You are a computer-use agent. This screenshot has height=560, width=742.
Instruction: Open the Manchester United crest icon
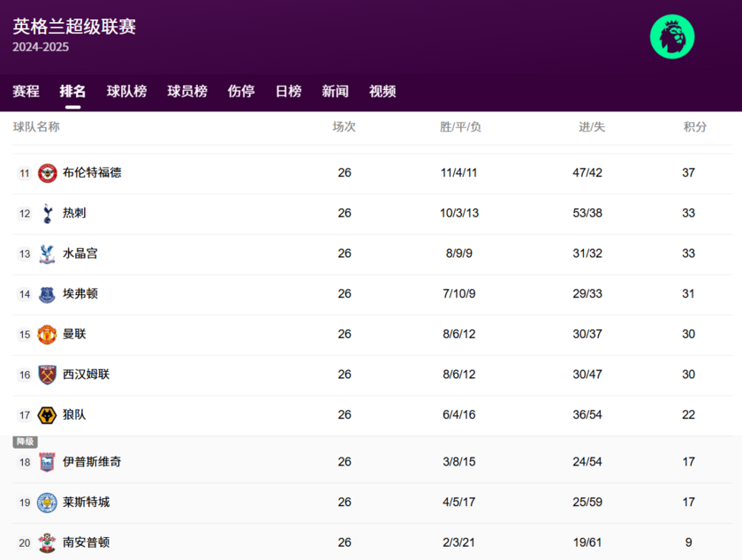pos(47,334)
